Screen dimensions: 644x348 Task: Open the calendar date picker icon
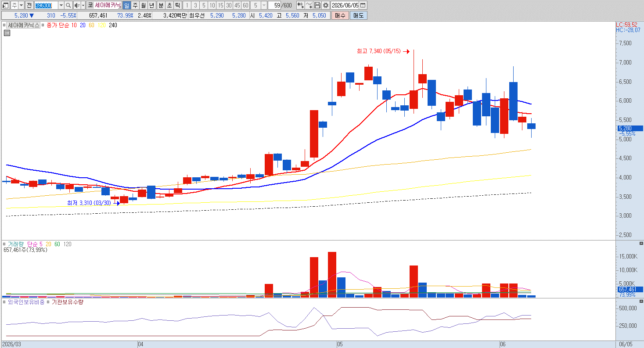363,5
